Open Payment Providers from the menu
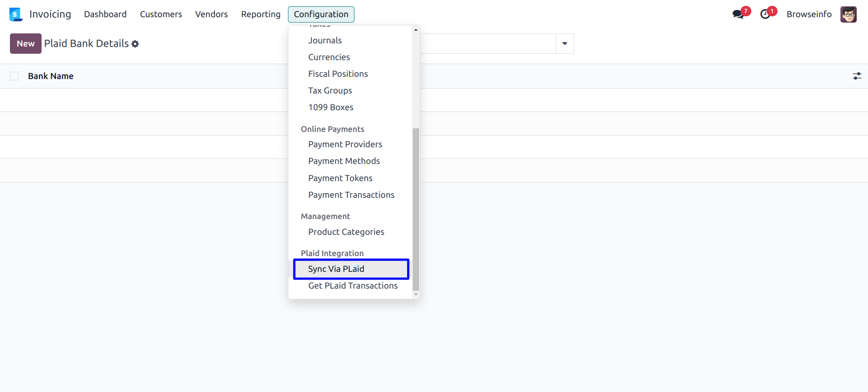This screenshot has width=868, height=392. point(345,145)
